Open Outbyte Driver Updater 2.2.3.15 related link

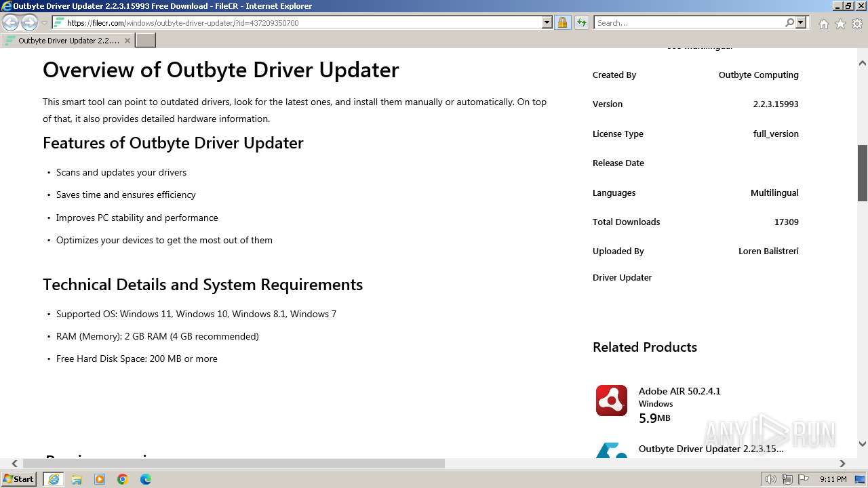(711, 449)
